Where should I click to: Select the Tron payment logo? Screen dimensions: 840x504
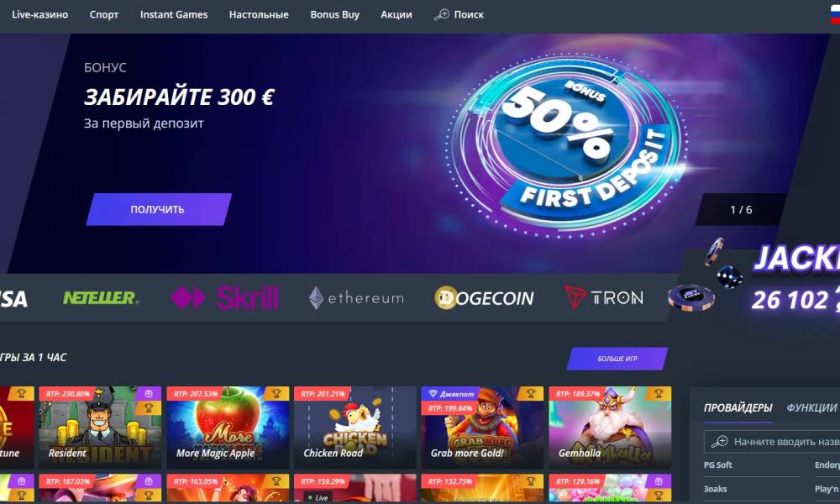[x=604, y=297]
